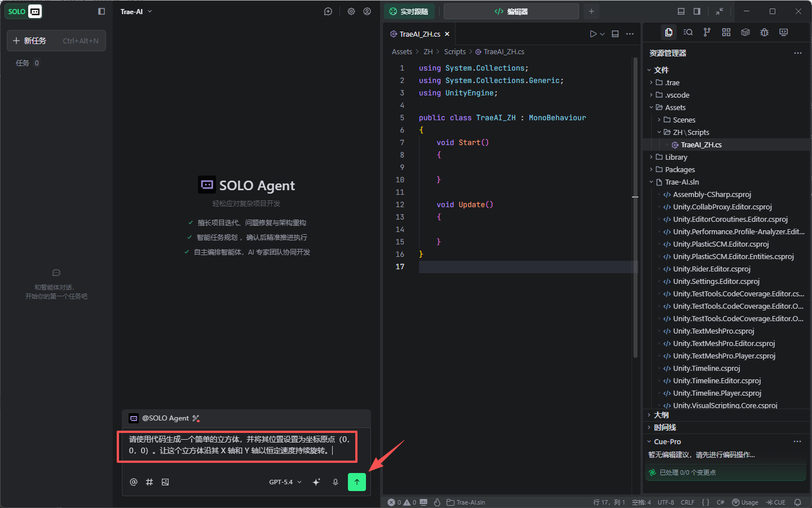Click the # context reference icon

pos(149,482)
